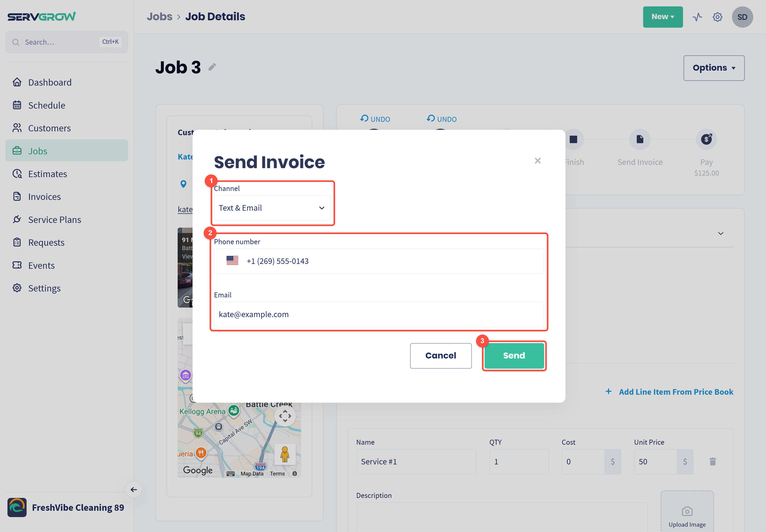Click the Send Invoice document step icon
This screenshot has width=766, height=532.
tap(640, 139)
